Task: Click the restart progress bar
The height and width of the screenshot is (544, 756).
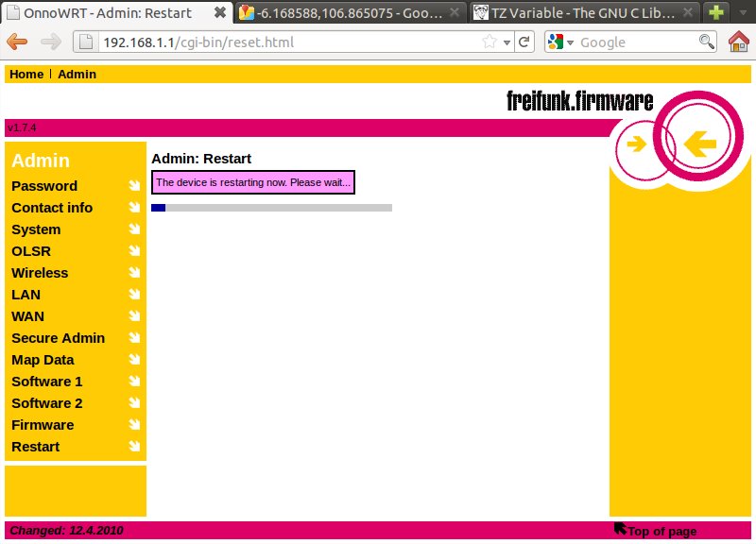Action: click(x=271, y=208)
